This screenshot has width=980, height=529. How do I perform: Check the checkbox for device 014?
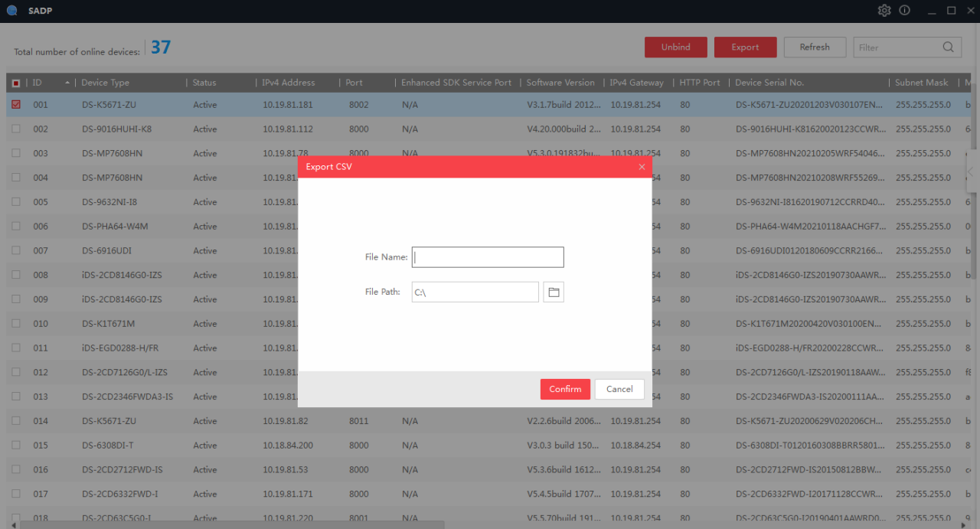pyautogui.click(x=15, y=420)
